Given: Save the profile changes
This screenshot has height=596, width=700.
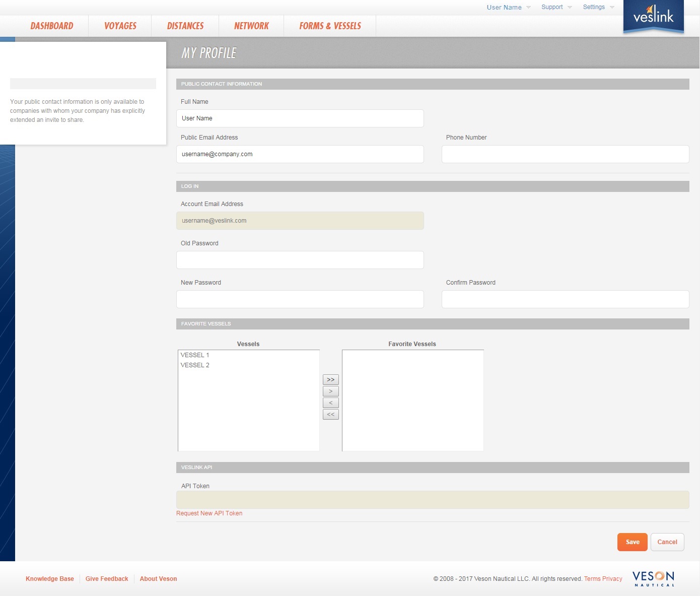Looking at the screenshot, I should click(632, 542).
